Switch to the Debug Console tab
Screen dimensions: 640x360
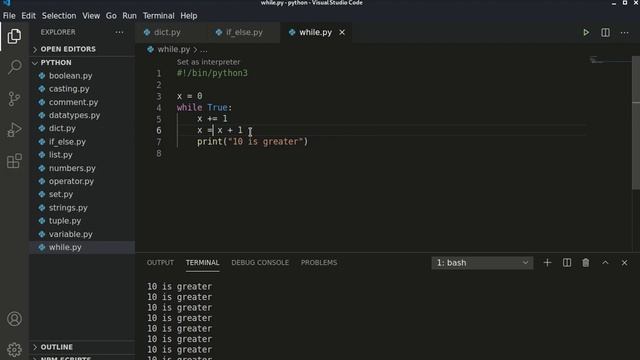(260, 262)
